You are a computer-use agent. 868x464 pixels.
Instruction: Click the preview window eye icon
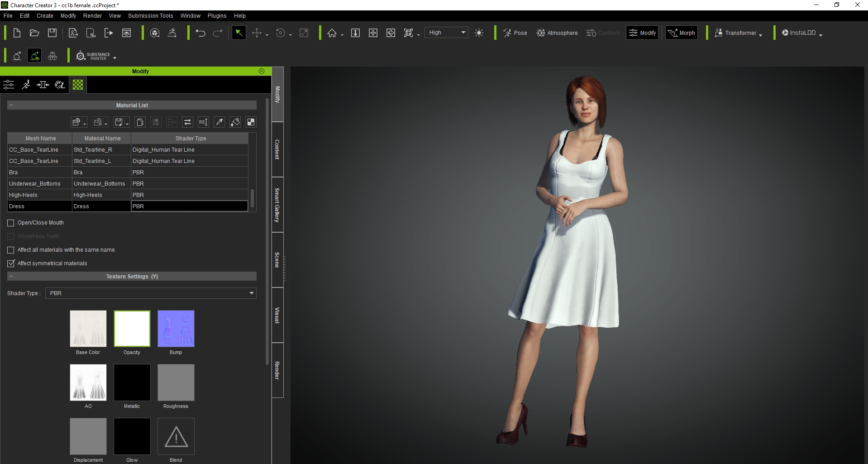[x=127, y=33]
